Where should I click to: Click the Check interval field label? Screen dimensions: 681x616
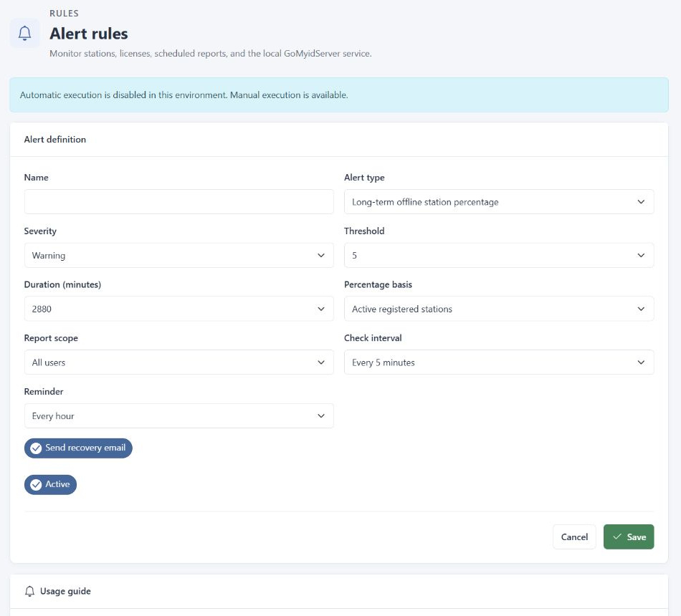tap(373, 338)
